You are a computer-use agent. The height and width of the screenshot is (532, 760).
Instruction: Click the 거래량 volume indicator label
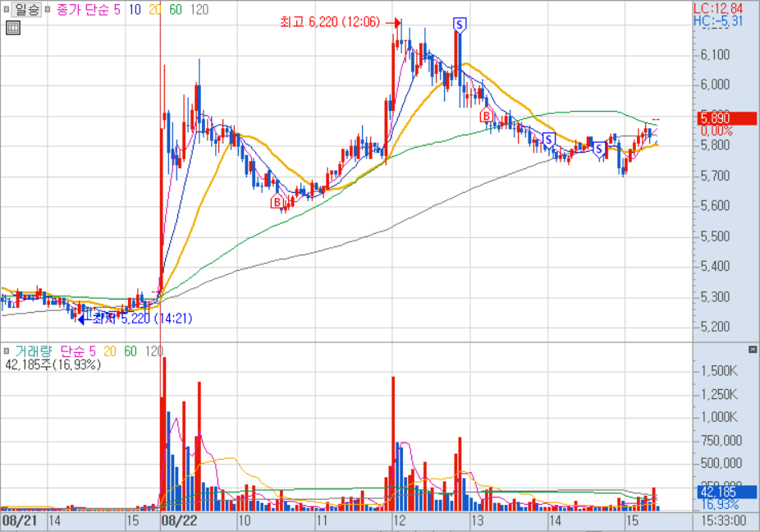coord(33,351)
